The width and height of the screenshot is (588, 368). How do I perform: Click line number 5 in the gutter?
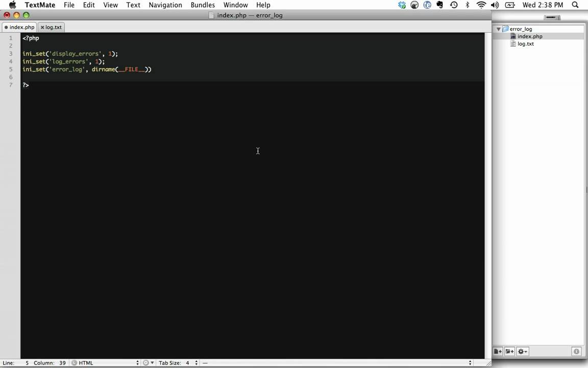11,69
